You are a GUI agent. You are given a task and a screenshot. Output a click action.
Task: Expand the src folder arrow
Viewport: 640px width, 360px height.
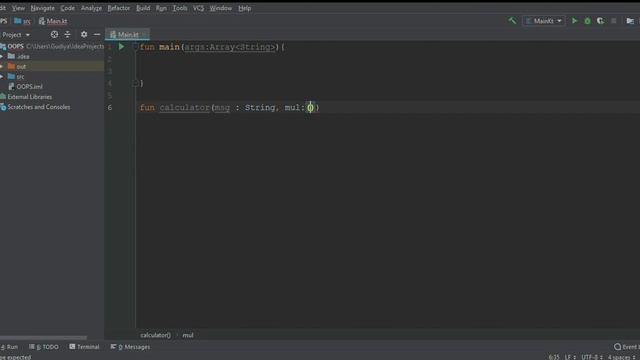pyautogui.click(x=2, y=76)
